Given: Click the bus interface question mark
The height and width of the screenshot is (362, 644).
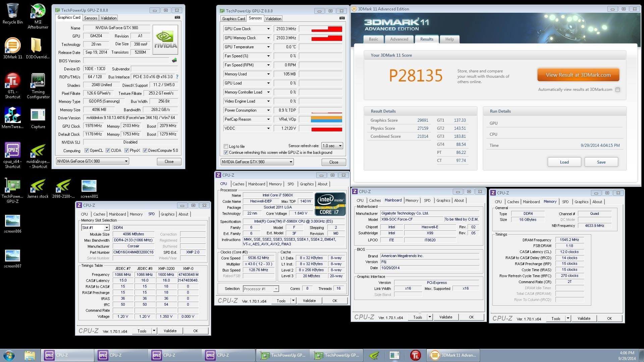Looking at the screenshot, I should pyautogui.click(x=177, y=77).
